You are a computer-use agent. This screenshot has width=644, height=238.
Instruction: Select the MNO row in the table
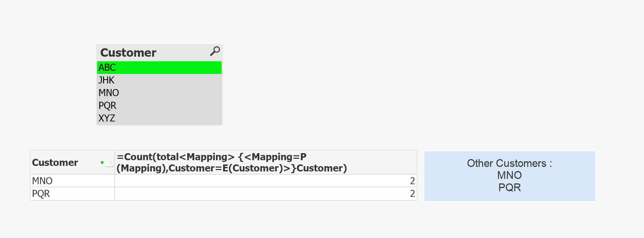(43, 181)
